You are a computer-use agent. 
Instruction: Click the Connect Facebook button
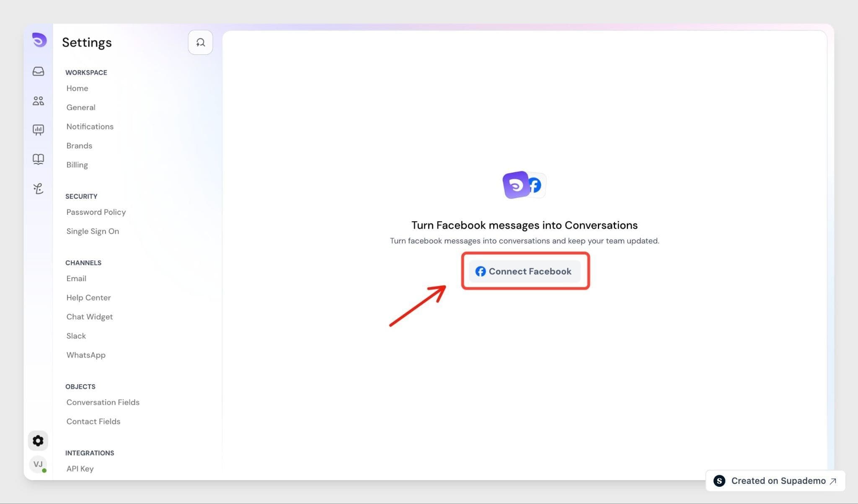524,271
